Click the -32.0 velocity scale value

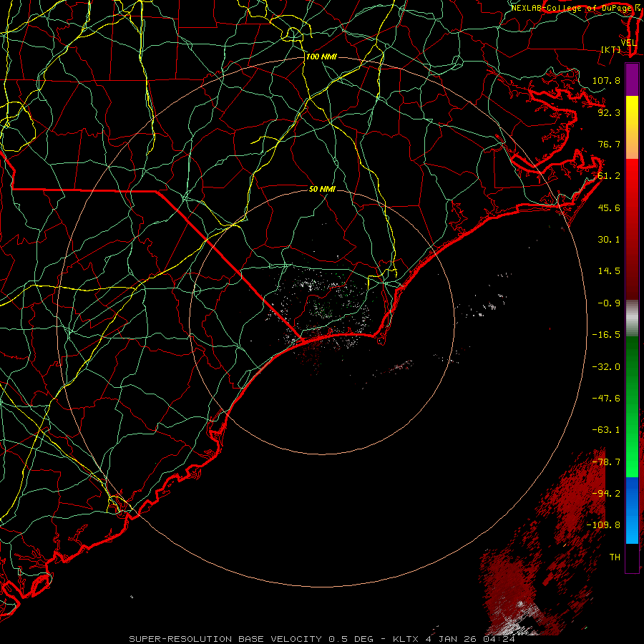606,367
